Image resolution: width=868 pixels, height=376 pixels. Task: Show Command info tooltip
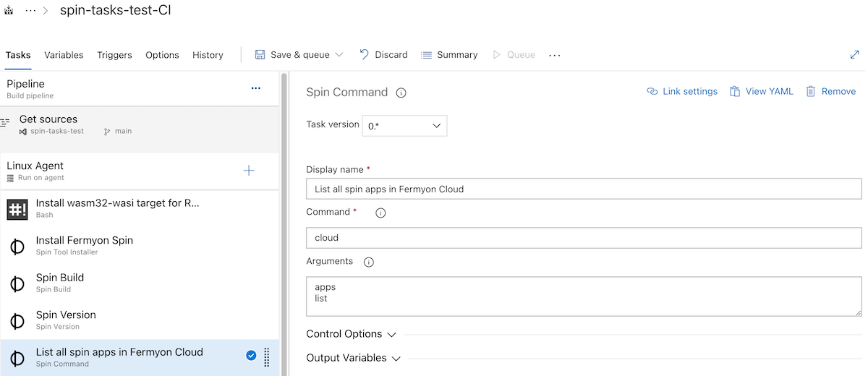pos(380,213)
